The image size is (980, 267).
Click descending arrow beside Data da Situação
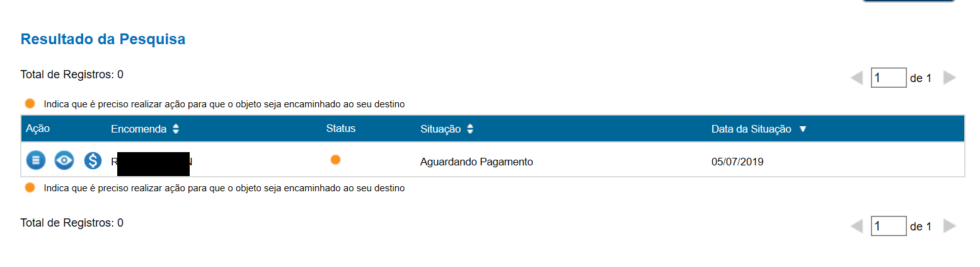click(802, 129)
